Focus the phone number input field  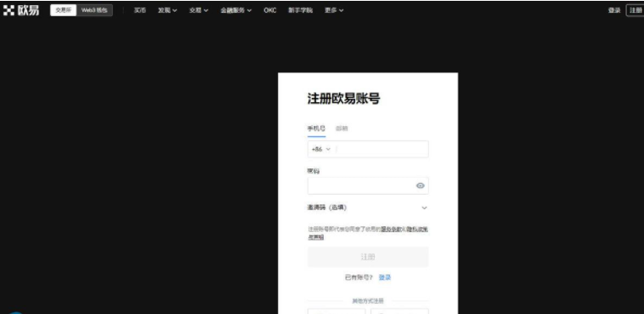pyautogui.click(x=382, y=150)
